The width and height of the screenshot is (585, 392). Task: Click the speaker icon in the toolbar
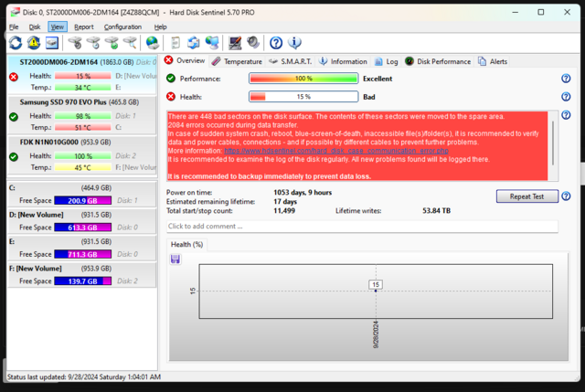coord(252,43)
